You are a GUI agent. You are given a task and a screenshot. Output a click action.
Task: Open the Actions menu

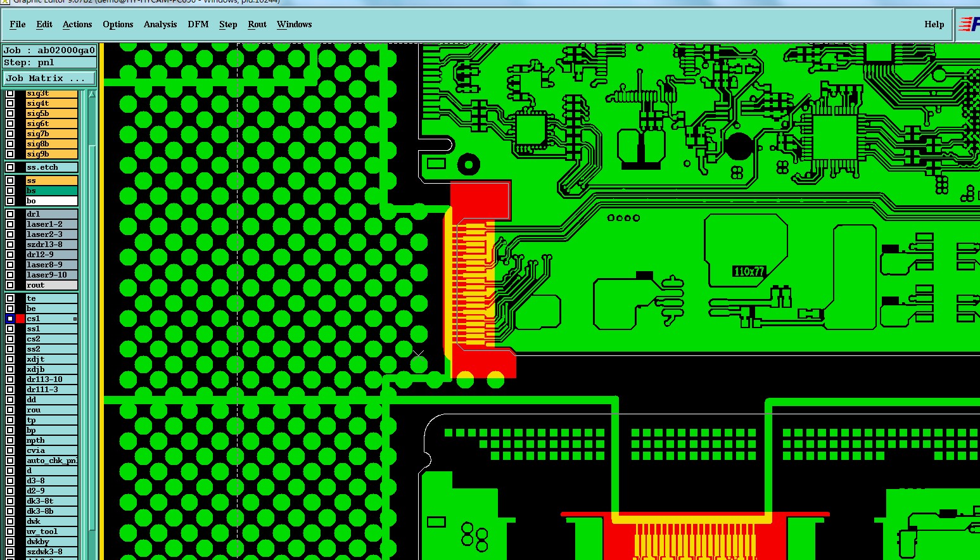pyautogui.click(x=77, y=24)
